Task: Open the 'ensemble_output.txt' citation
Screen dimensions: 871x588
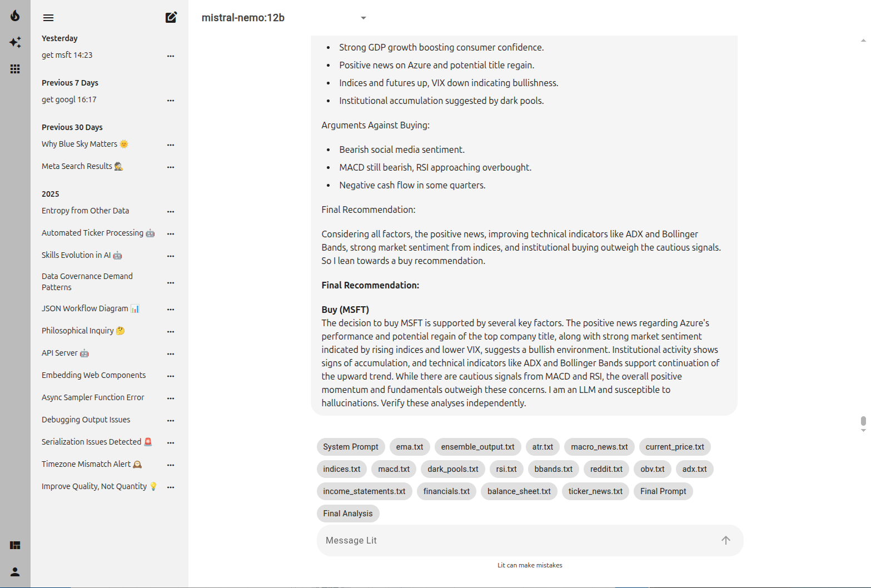Action: [477, 447]
